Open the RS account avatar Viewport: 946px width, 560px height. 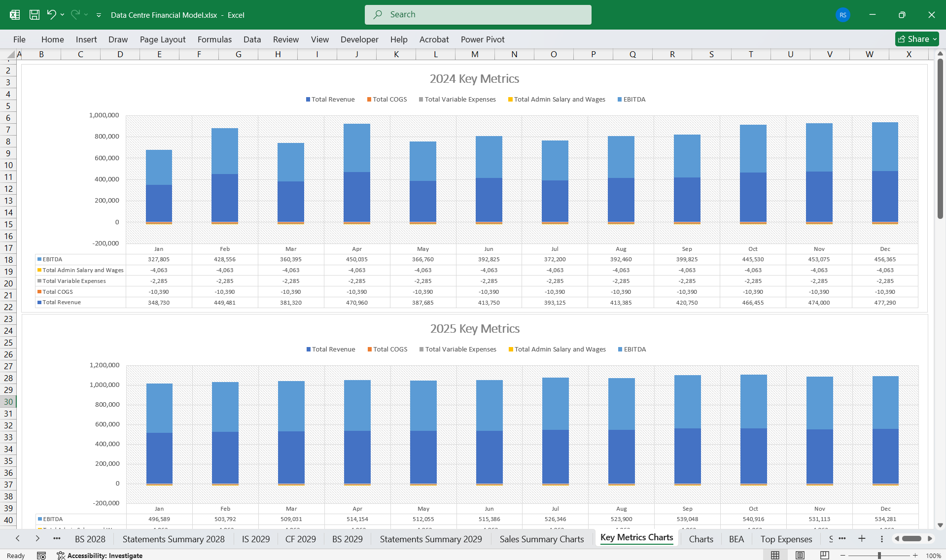point(842,15)
